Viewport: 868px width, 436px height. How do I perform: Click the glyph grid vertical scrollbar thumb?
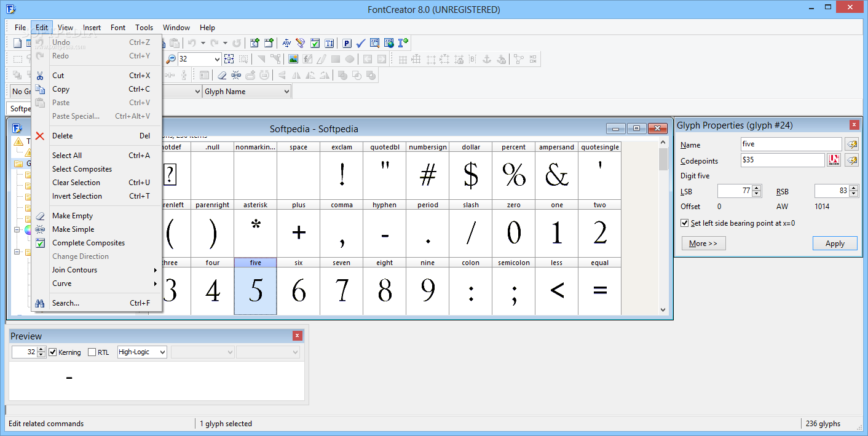(x=663, y=159)
